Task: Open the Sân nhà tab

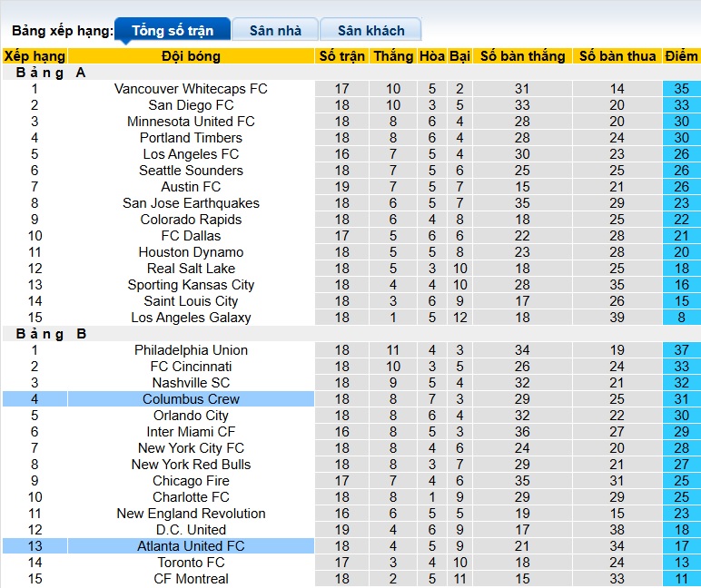Action: (x=275, y=31)
